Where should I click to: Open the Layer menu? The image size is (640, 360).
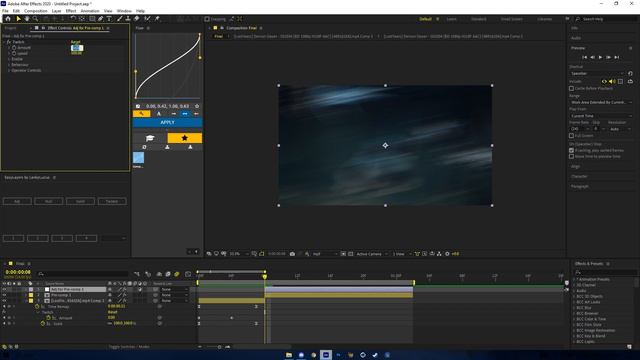coord(56,11)
